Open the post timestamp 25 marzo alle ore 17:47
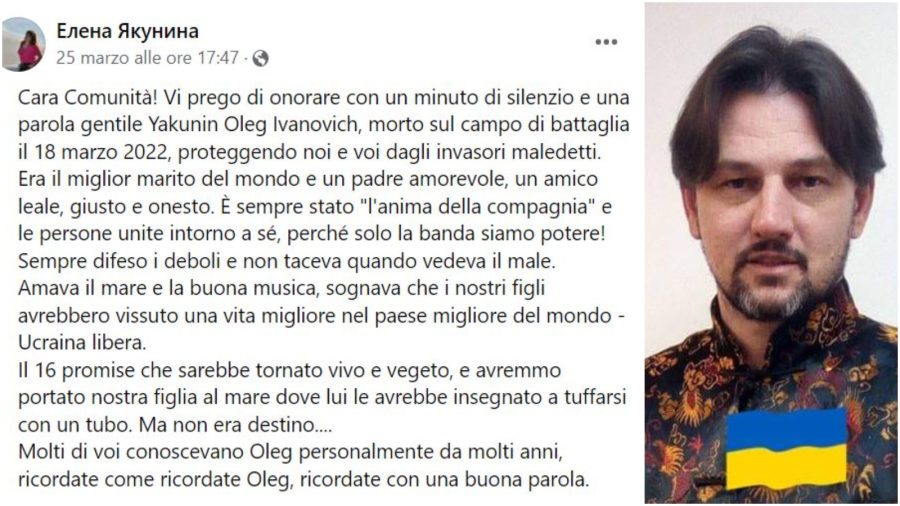The width and height of the screenshot is (900, 506). point(147,58)
